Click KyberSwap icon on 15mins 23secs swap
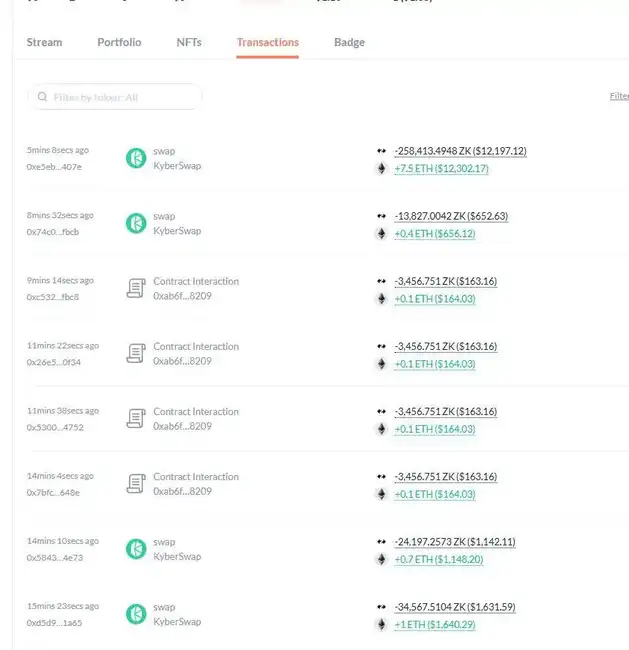The image size is (629, 650). coord(135,614)
